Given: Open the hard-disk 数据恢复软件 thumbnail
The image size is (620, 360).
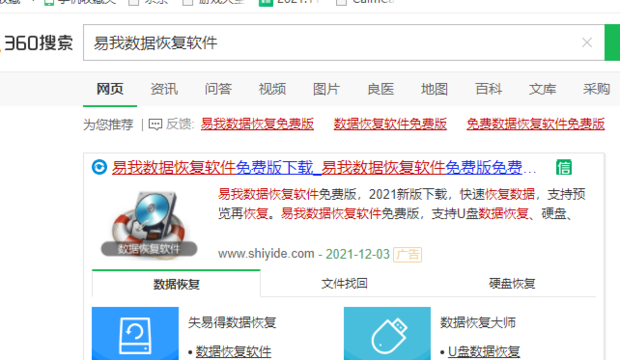Looking at the screenshot, I should tap(149, 224).
